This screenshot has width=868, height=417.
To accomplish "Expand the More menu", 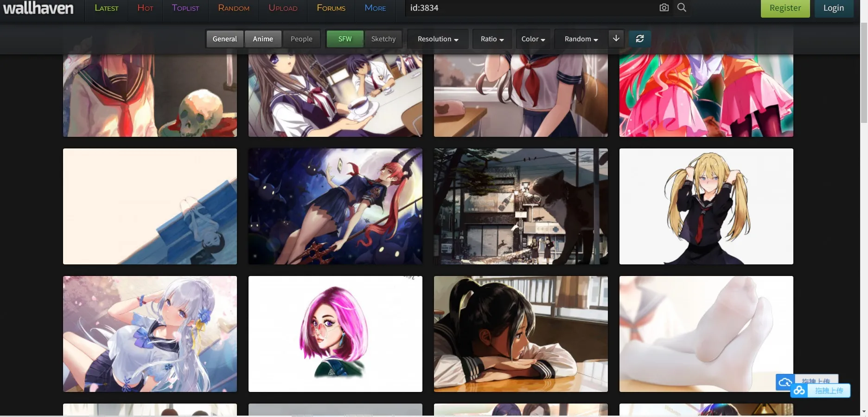I will coord(375,8).
